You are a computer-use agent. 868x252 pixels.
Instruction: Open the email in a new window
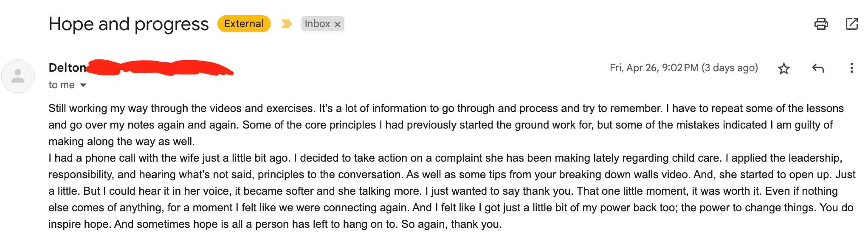851,24
